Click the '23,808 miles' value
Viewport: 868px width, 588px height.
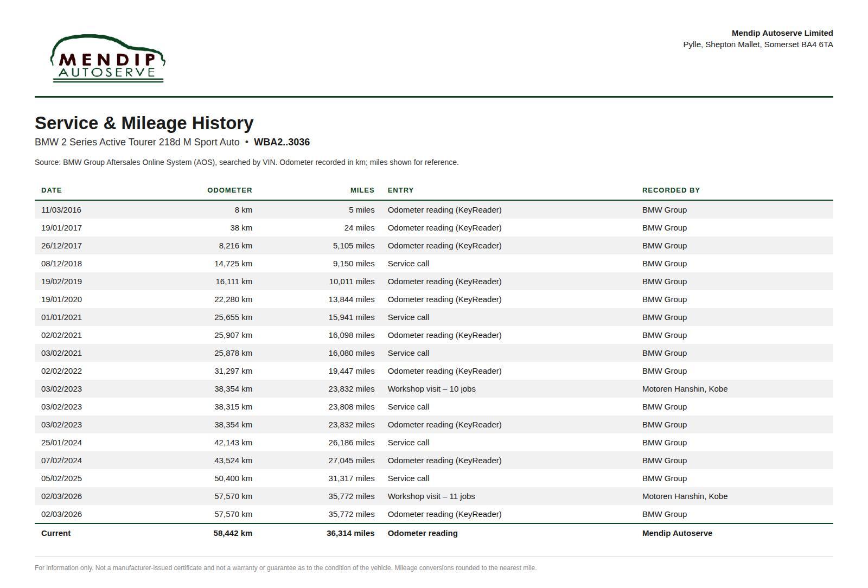pyautogui.click(x=352, y=407)
